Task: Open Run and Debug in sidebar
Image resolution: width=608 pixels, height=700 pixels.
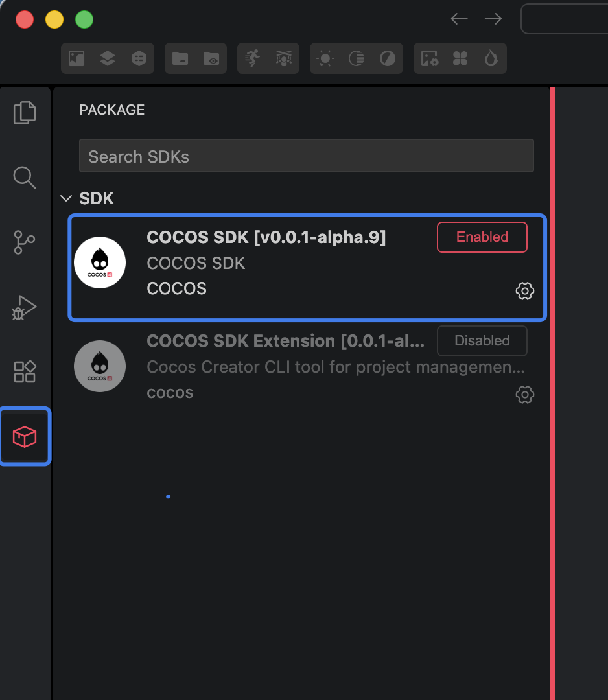Action: click(x=25, y=307)
